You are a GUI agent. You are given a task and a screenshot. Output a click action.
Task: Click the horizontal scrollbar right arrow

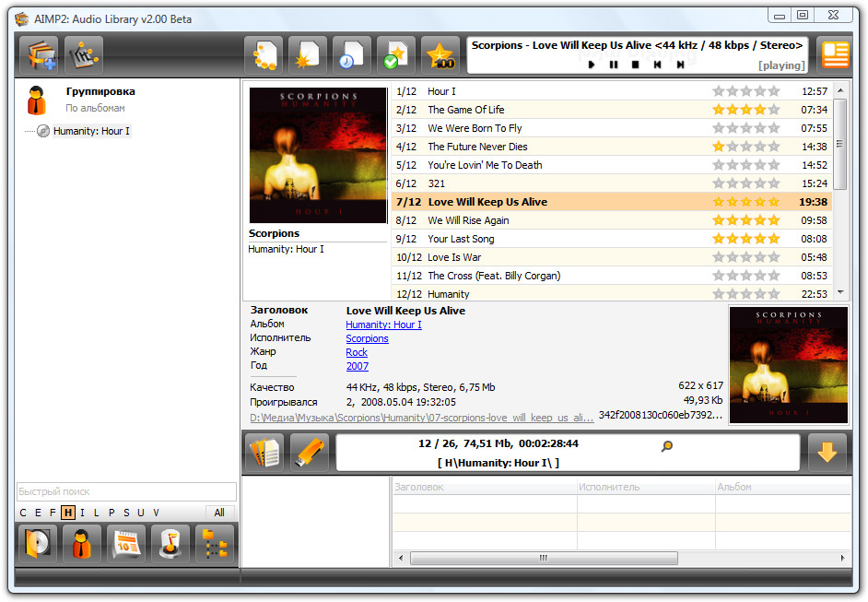click(x=842, y=558)
